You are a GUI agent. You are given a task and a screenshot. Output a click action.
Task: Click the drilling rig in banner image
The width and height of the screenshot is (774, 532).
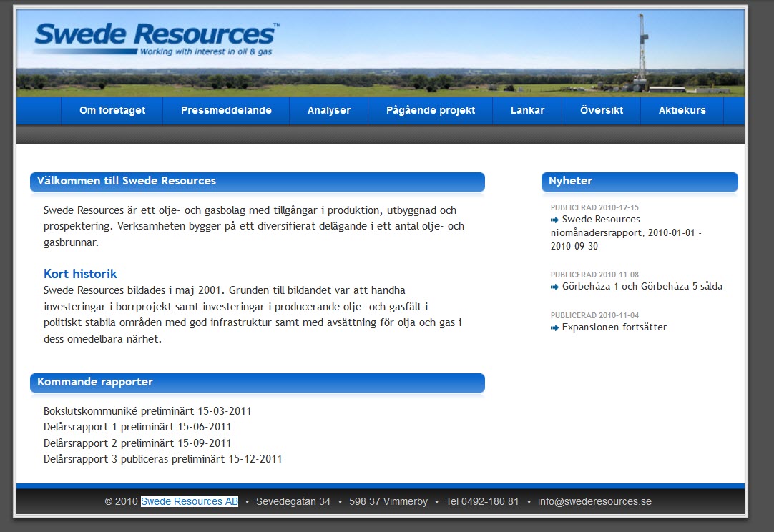(x=641, y=51)
